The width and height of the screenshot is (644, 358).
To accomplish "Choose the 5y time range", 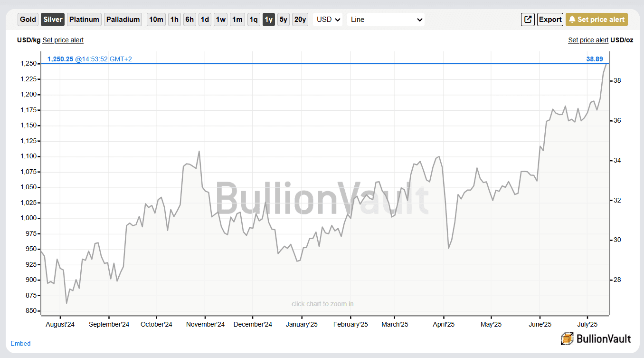I will click(283, 19).
